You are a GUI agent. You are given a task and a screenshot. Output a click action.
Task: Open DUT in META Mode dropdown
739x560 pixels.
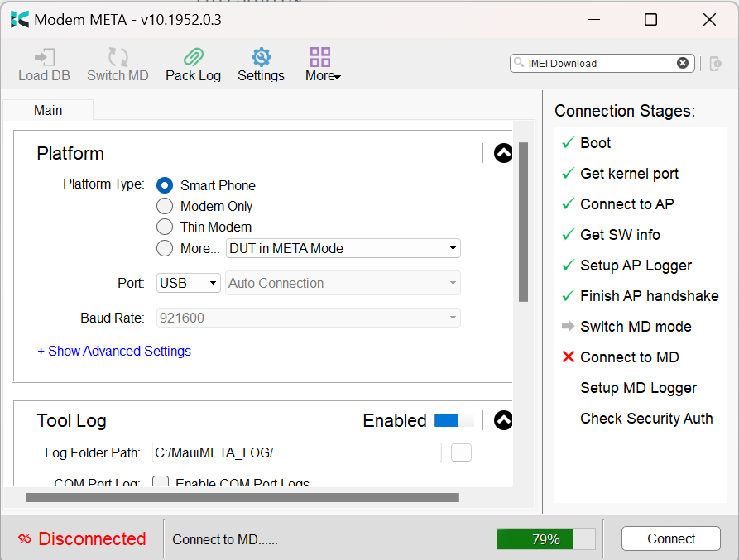point(343,248)
